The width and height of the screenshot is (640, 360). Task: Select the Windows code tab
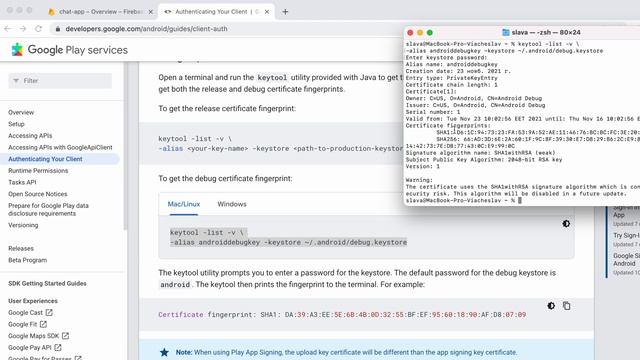point(232,204)
